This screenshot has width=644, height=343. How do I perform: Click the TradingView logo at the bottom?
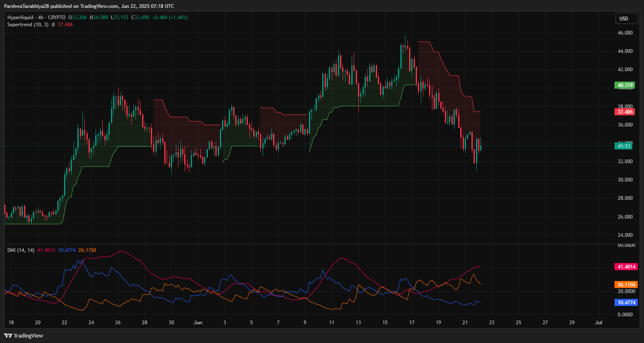24,336
